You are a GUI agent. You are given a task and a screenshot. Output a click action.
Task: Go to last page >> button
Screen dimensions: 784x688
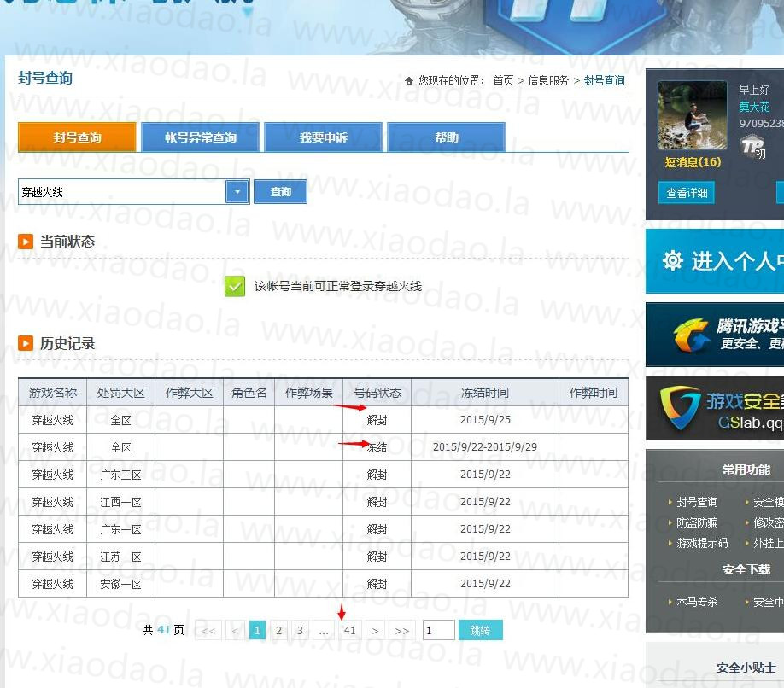(402, 631)
